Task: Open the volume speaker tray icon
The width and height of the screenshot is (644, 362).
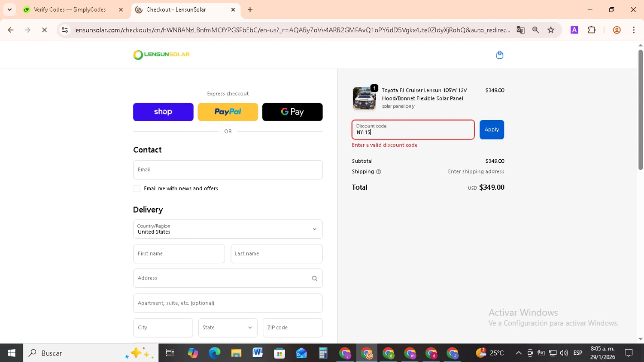Action: tap(564, 353)
